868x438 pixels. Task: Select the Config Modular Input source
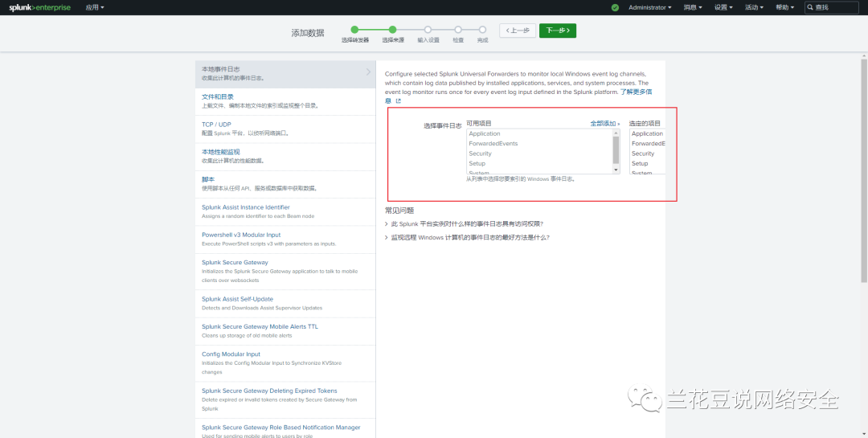[285, 363]
